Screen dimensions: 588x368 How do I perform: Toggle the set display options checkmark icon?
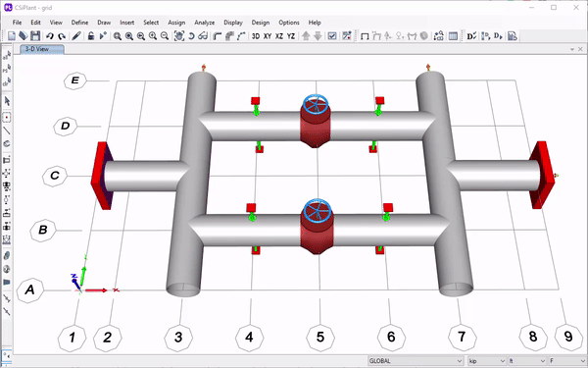332,36
